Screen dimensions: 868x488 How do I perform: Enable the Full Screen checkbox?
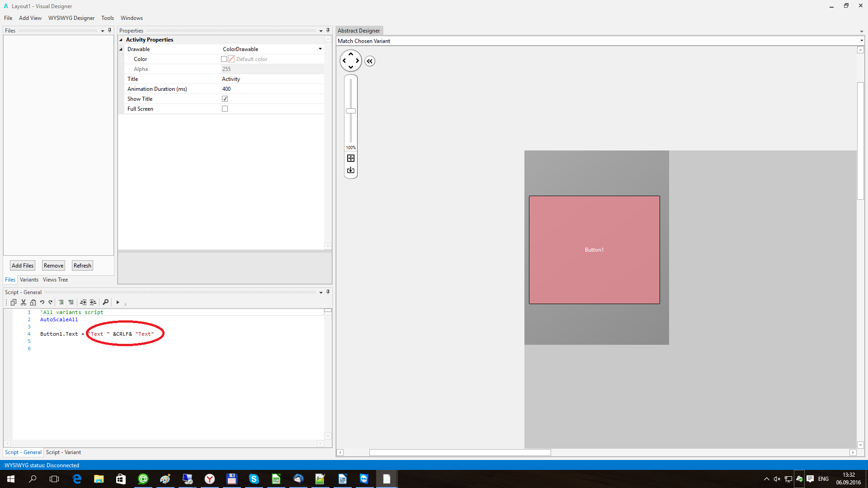(225, 109)
